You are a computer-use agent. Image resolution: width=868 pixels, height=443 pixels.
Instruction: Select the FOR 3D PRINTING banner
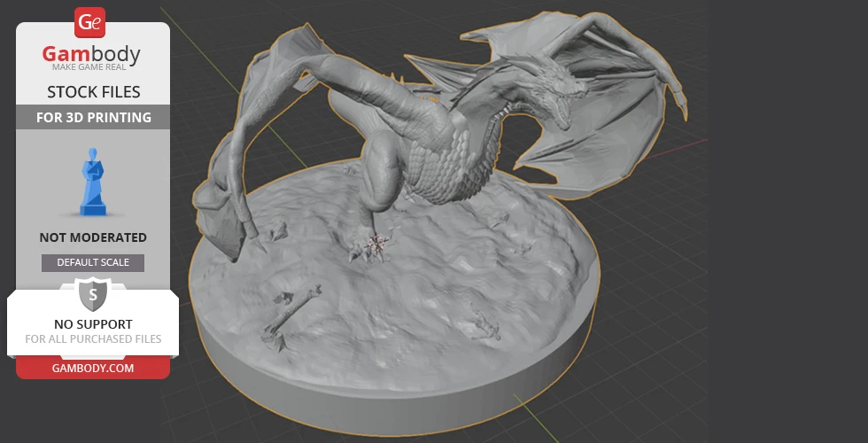pos(93,117)
